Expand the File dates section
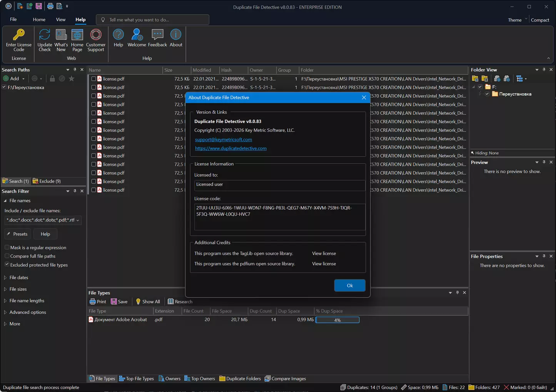Viewport: 556px width, 392px height. (5, 277)
